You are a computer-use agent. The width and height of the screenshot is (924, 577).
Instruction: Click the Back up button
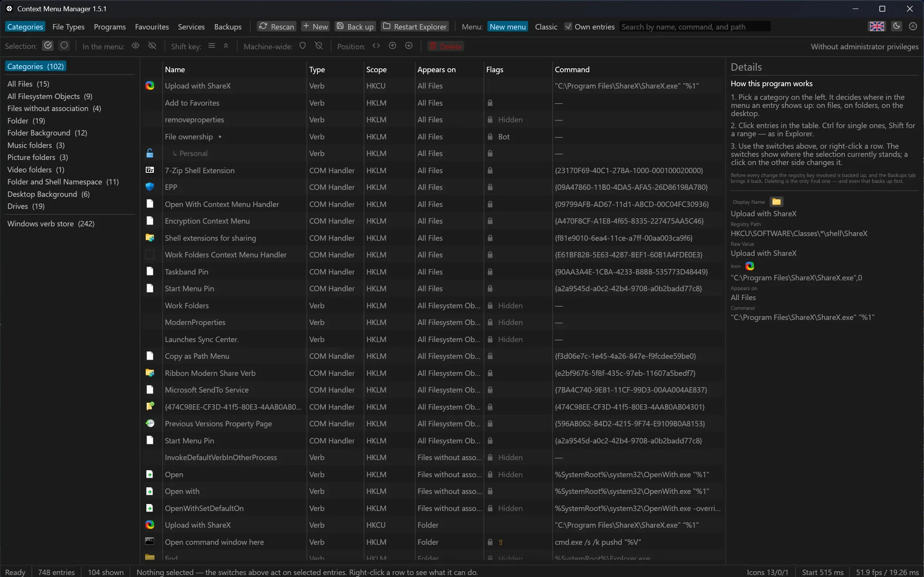(x=355, y=26)
